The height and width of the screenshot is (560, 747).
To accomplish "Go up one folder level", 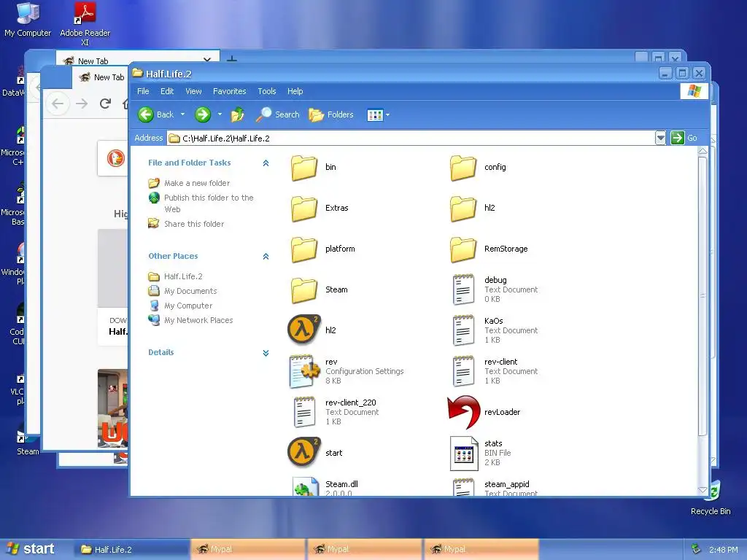I will tap(237, 114).
